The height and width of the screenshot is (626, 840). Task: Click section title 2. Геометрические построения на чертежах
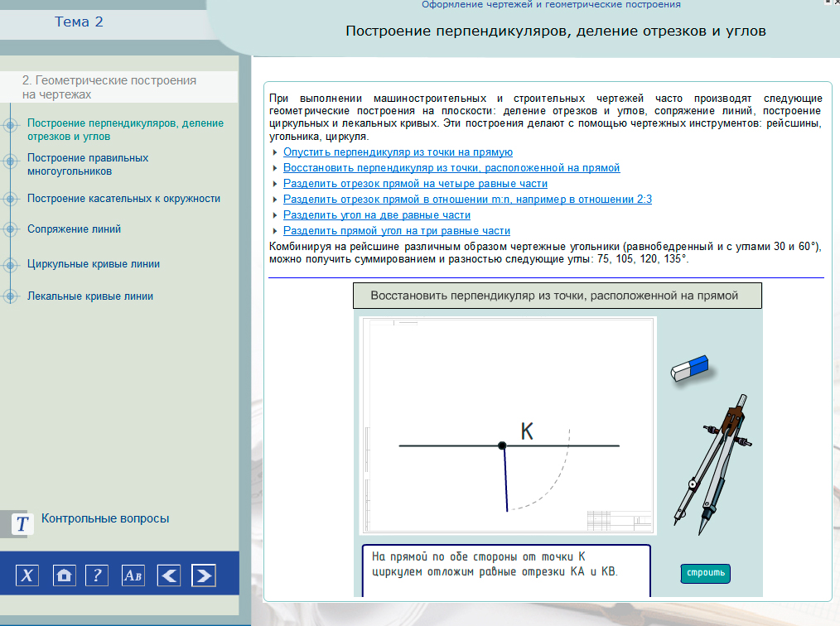pos(109,87)
